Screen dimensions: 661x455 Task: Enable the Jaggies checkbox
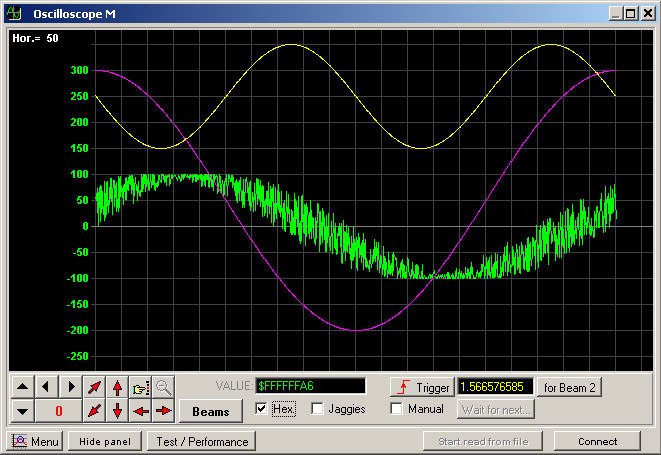click(x=318, y=409)
